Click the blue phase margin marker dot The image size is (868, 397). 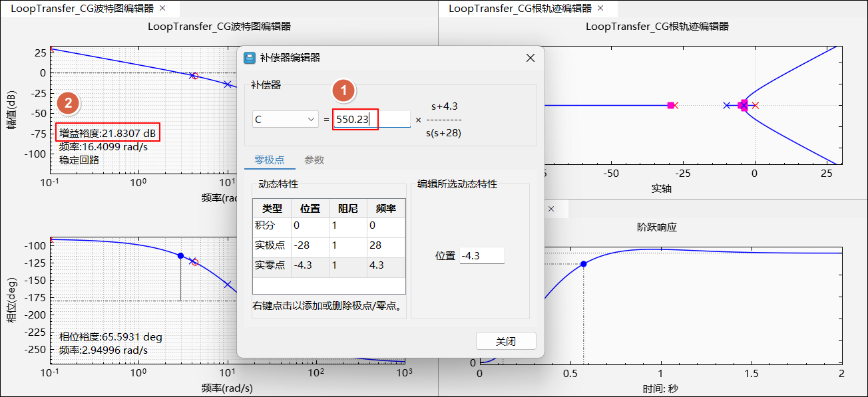[180, 255]
